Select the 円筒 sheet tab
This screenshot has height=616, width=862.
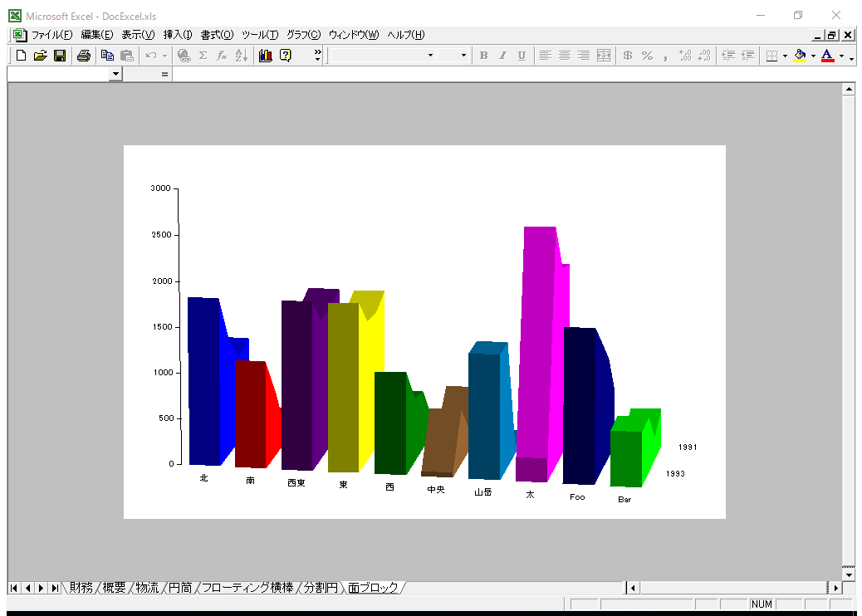click(x=180, y=588)
